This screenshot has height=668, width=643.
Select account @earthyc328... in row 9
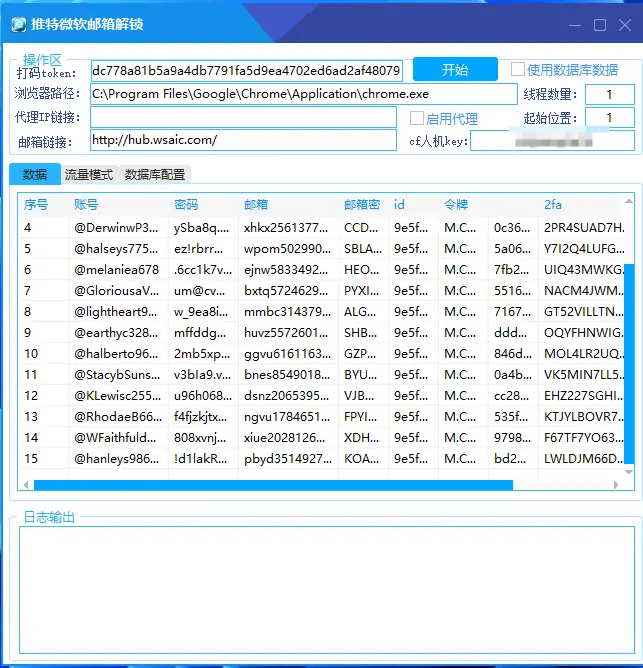(116, 333)
